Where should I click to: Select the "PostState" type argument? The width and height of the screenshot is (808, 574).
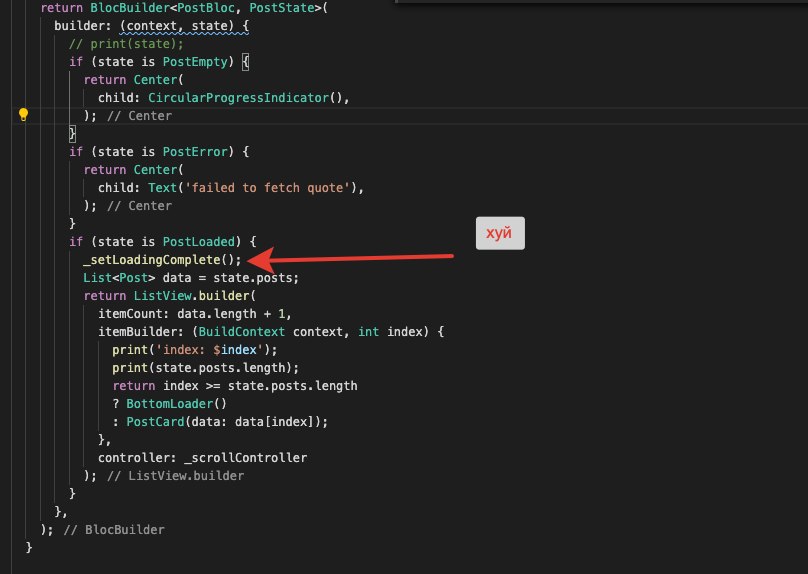pos(282,8)
